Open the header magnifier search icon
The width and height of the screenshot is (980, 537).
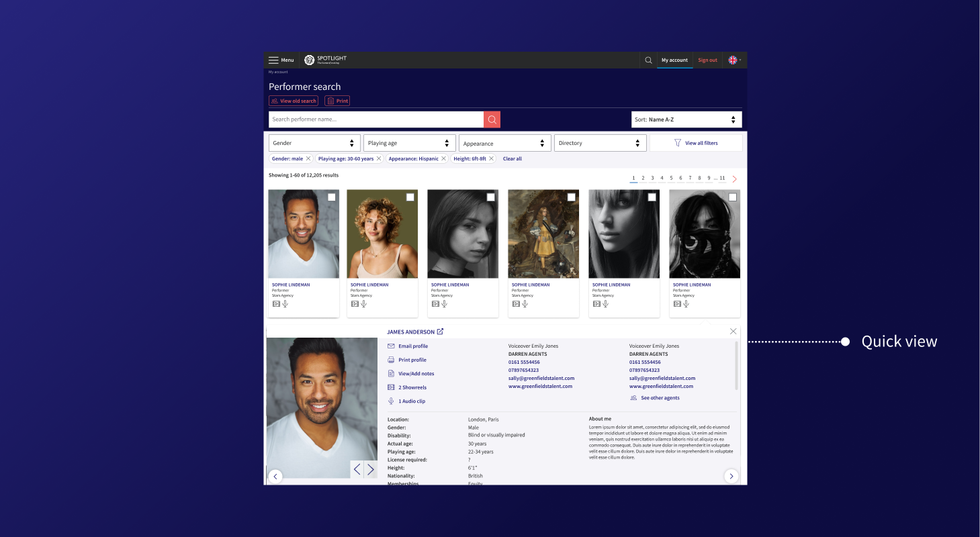(x=648, y=60)
